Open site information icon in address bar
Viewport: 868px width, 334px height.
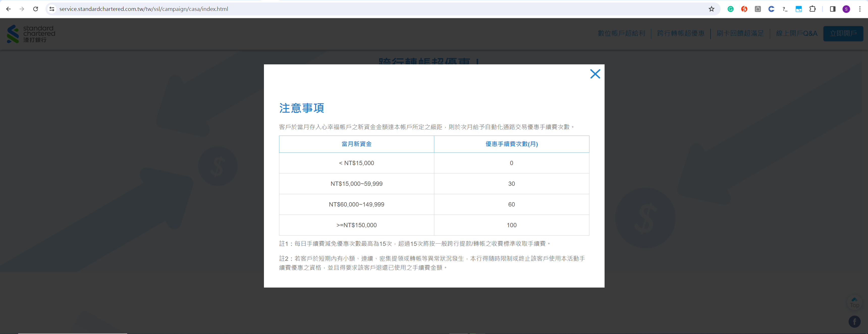pyautogui.click(x=52, y=9)
